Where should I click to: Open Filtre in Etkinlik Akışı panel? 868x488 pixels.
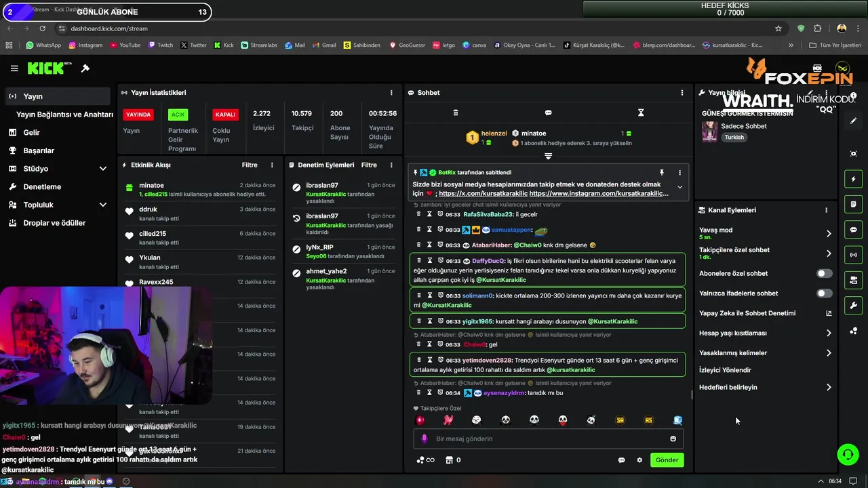(x=250, y=165)
